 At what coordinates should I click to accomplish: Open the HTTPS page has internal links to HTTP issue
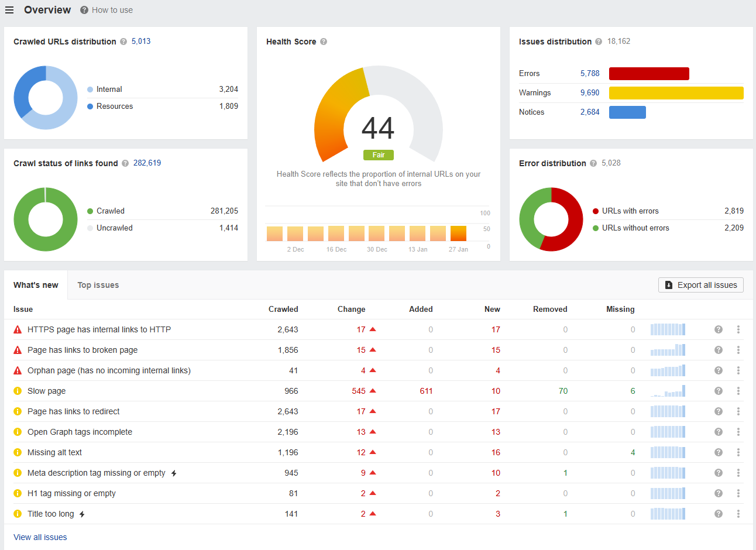(99, 329)
